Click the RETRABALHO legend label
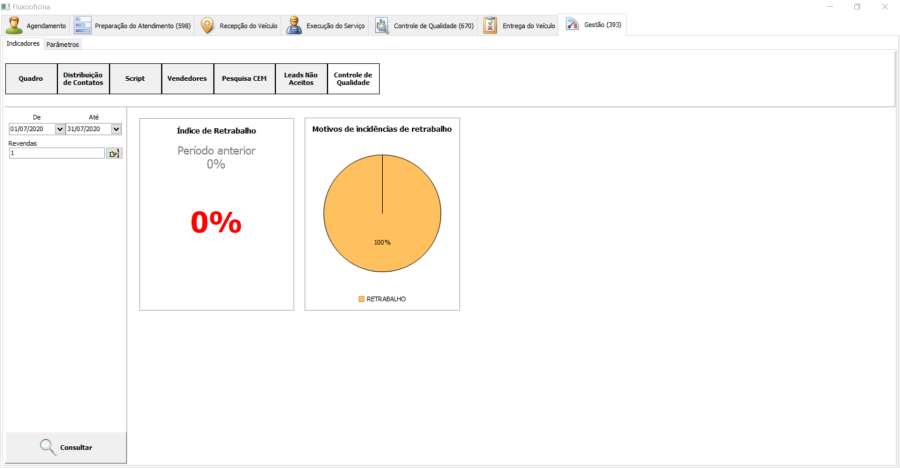The width and height of the screenshot is (900, 468). (x=386, y=299)
